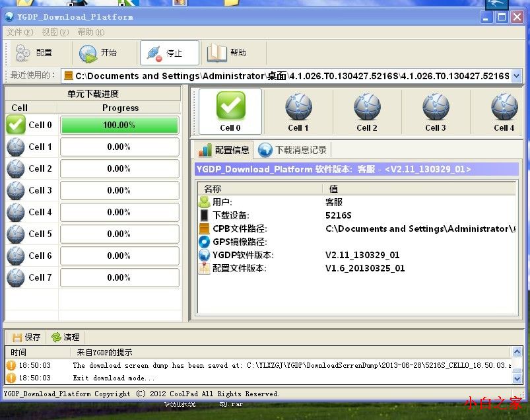Click the Cell 0 100.00% progress bar
Screen dimensions: 530x420
click(x=119, y=125)
